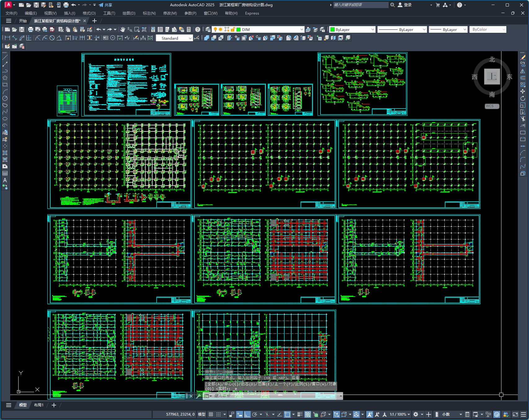The height and width of the screenshot is (420, 529).
Task: Toggle snap mode in status bar
Action: pyautogui.click(x=218, y=414)
